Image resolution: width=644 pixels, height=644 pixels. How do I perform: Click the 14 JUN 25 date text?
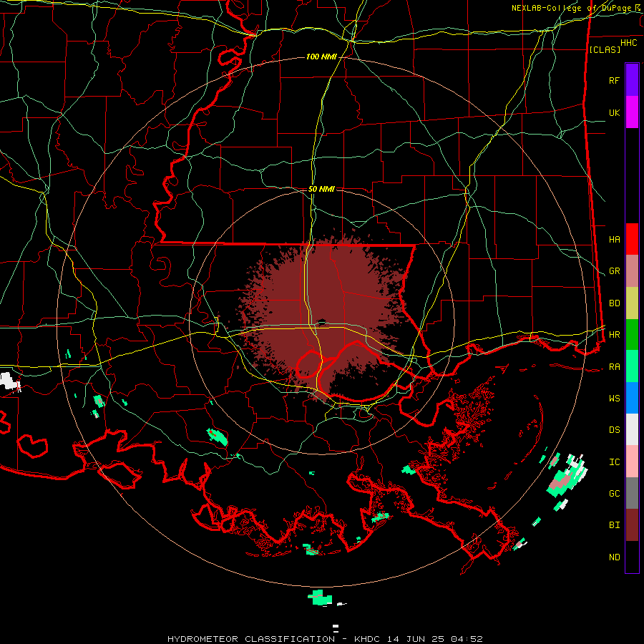pyautogui.click(x=416, y=639)
